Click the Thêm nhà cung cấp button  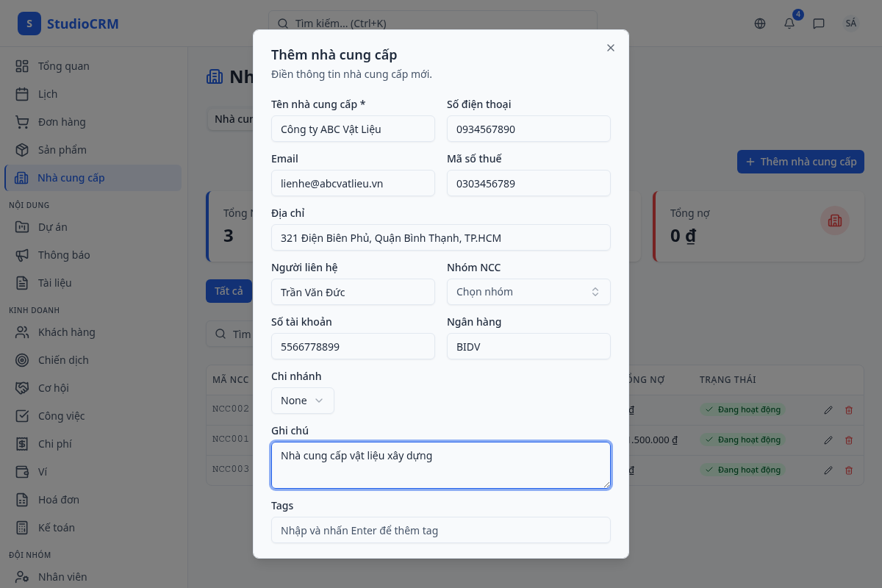[800, 162]
